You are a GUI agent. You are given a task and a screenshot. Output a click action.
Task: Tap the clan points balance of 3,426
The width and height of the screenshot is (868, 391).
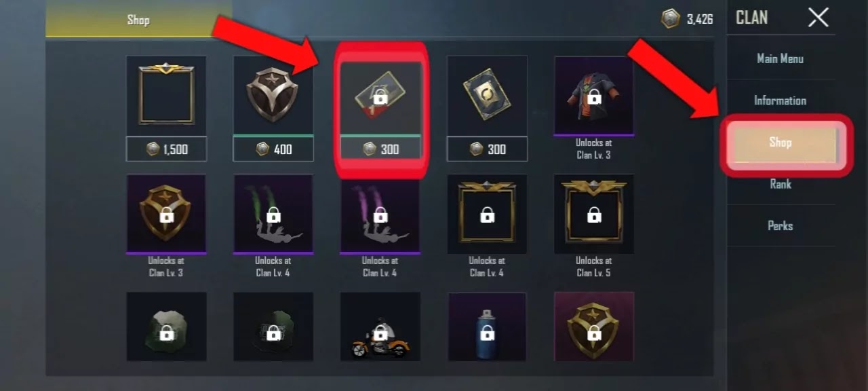(688, 19)
